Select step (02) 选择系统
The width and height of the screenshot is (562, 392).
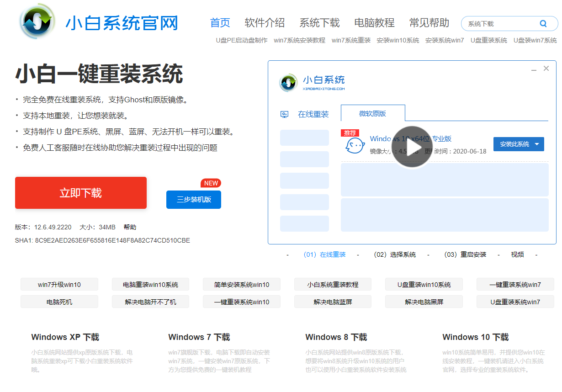(394, 255)
